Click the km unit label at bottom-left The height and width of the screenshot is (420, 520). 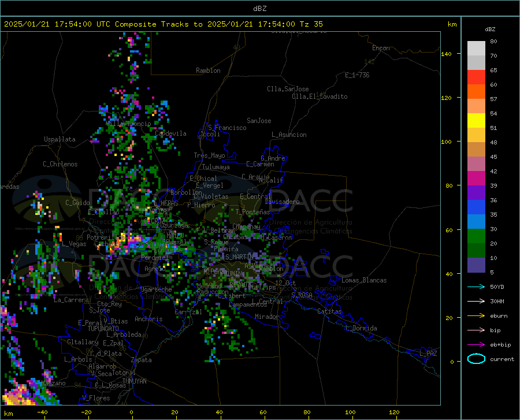click(9, 414)
